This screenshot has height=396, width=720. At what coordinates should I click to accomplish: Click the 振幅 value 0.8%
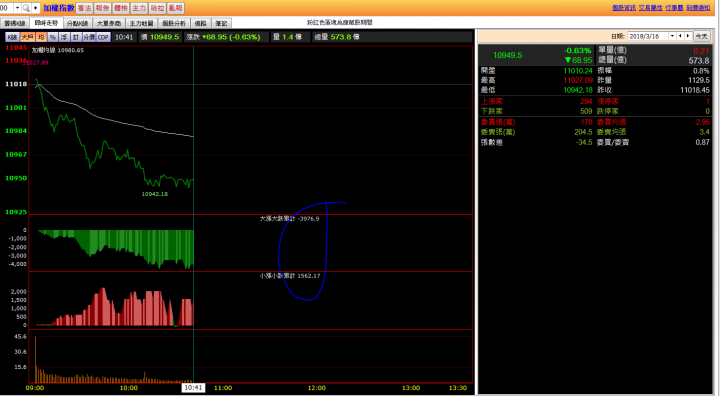701,71
